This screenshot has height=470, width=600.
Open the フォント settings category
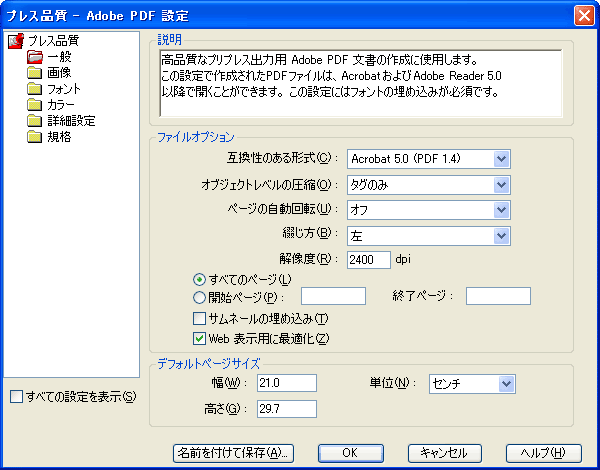tap(64, 89)
